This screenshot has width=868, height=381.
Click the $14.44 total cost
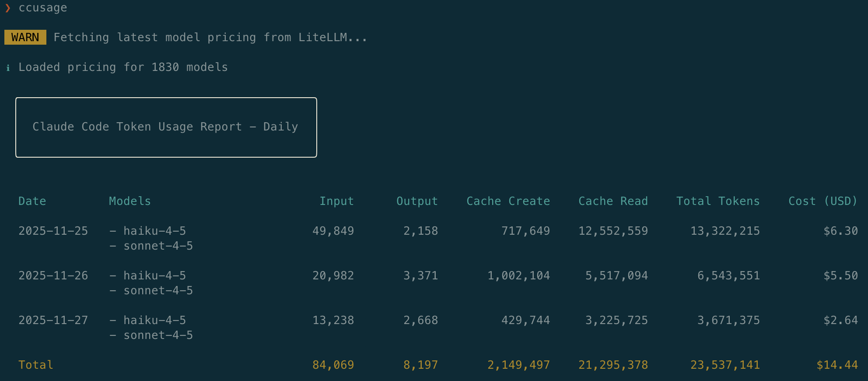[836, 365]
